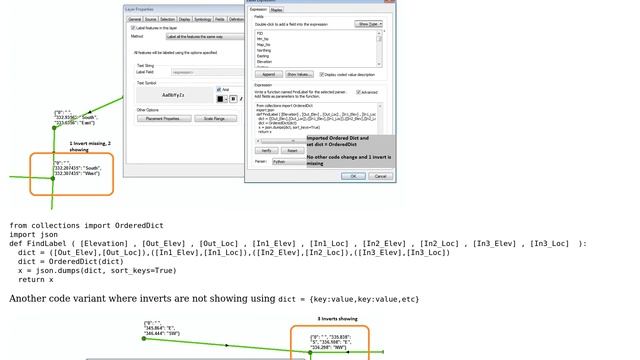The width and height of the screenshot is (640, 360).
Task: Click the Placement Properties button
Action: pyautogui.click(x=164, y=118)
